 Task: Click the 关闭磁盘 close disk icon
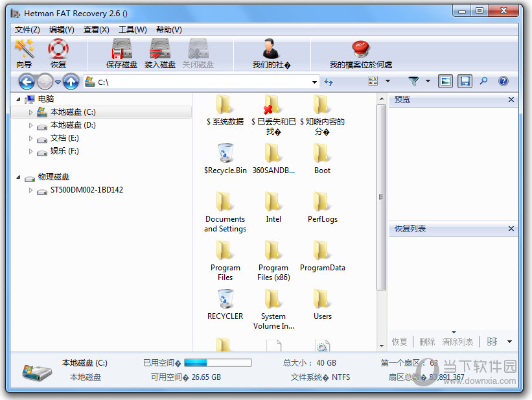click(198, 53)
